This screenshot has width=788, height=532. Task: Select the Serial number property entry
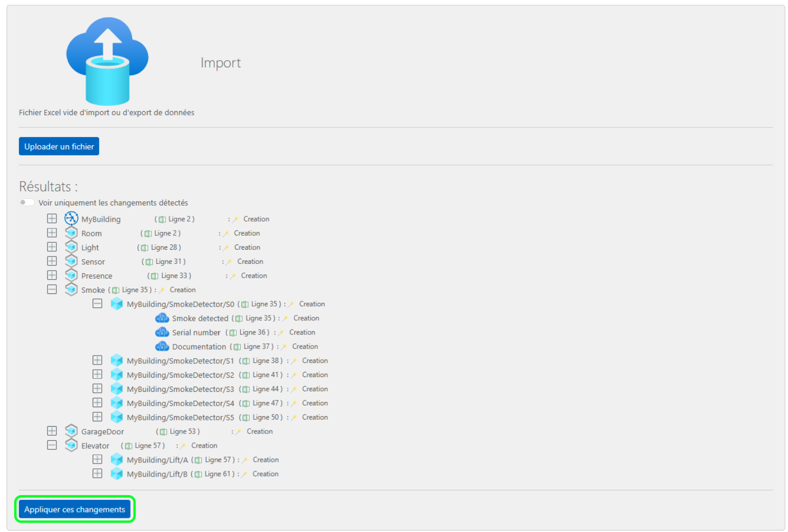click(x=196, y=332)
